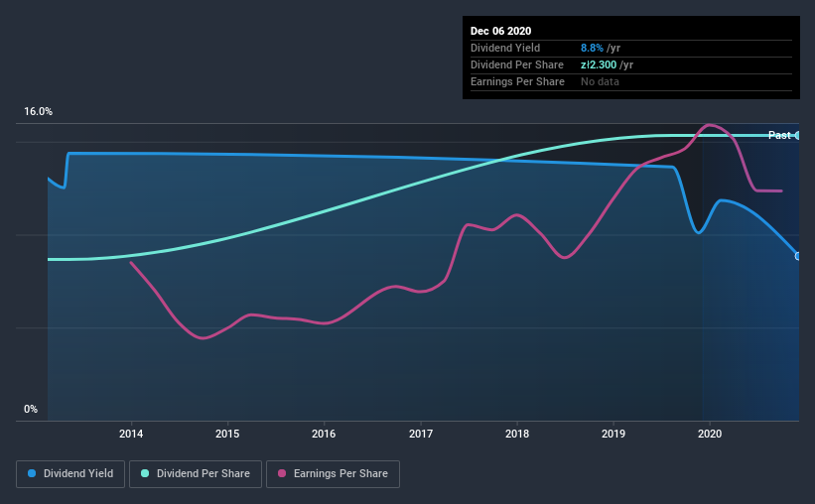Click the zł2.300 dividend per share value
The height and width of the screenshot is (504, 815).
coord(601,64)
